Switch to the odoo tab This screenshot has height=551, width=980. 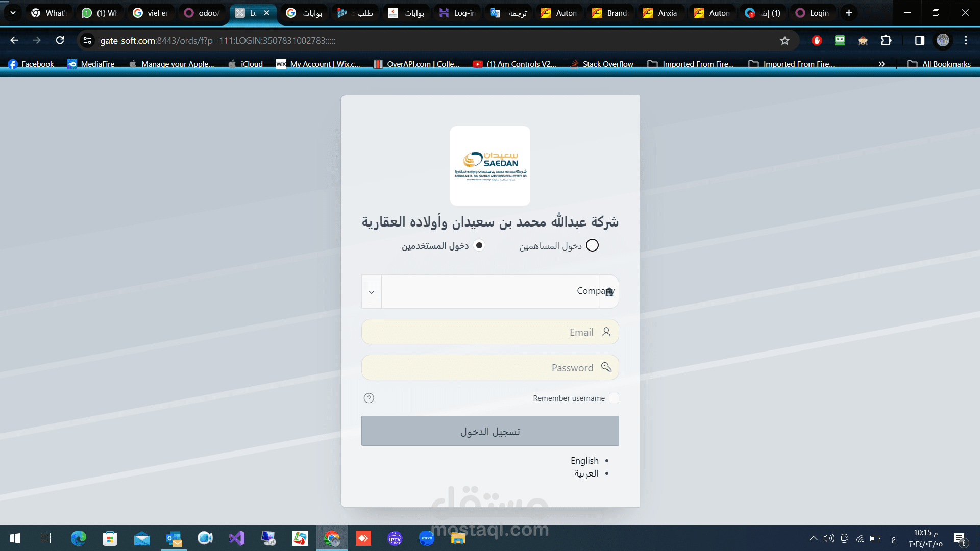(x=202, y=13)
